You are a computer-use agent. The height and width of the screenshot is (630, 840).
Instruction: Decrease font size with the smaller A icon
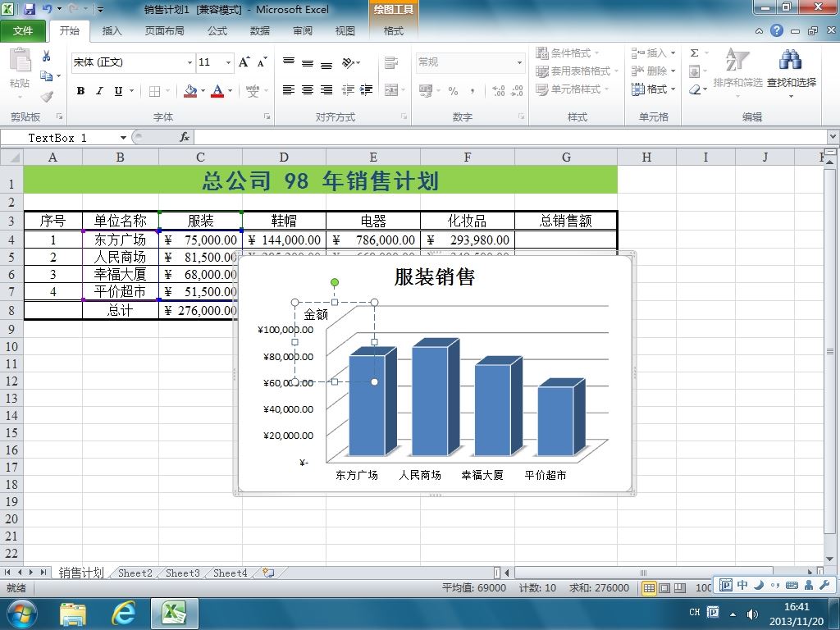click(x=262, y=62)
